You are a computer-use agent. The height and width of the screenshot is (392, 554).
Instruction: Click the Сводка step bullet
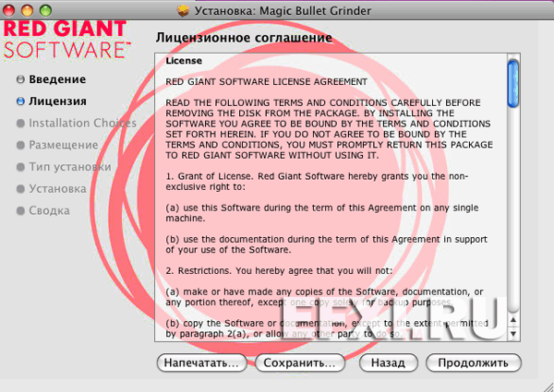click(20, 210)
